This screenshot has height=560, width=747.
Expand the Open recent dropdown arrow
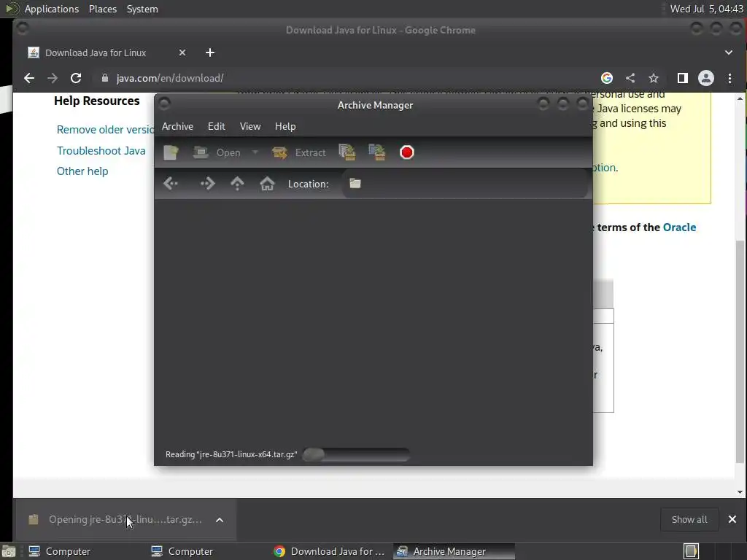[255, 152]
